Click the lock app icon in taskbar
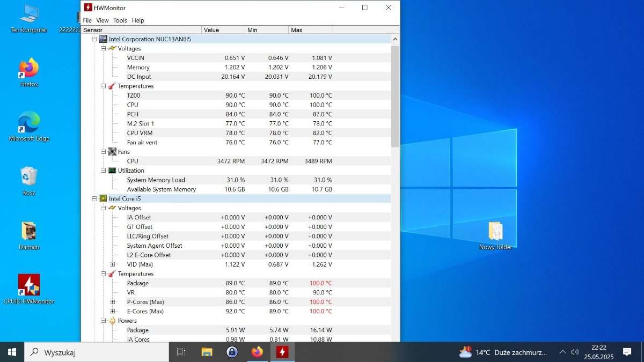The height and width of the screenshot is (362, 644). pos(232,352)
